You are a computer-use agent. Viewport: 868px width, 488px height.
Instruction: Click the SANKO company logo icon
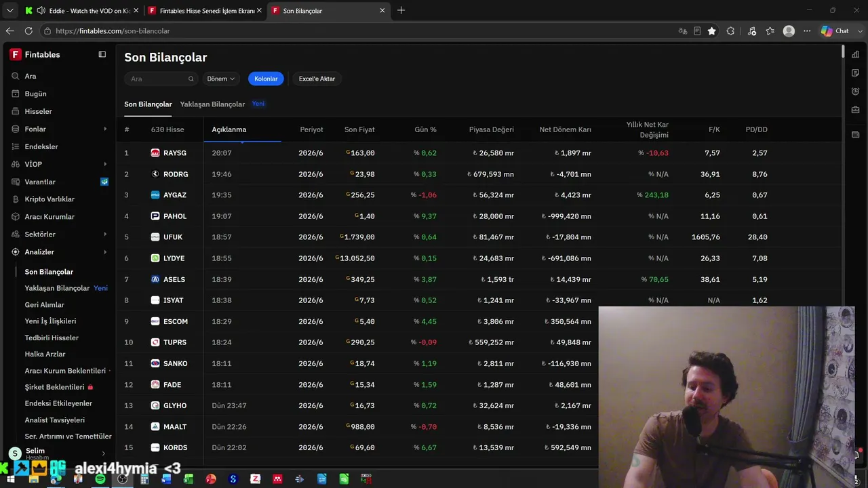click(x=155, y=363)
